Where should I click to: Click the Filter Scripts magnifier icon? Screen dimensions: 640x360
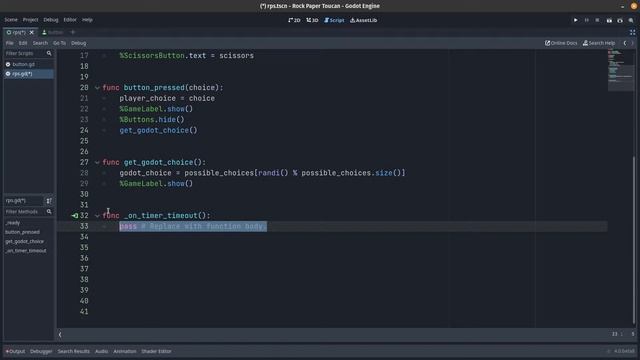point(49,53)
